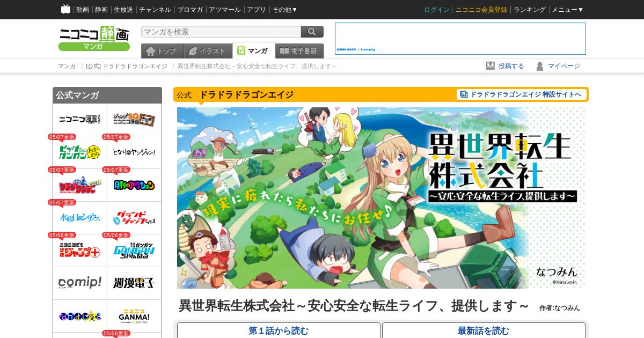The height and width of the screenshot is (338, 644).
Task: Click the マイページ user icon
Action: pos(540,66)
